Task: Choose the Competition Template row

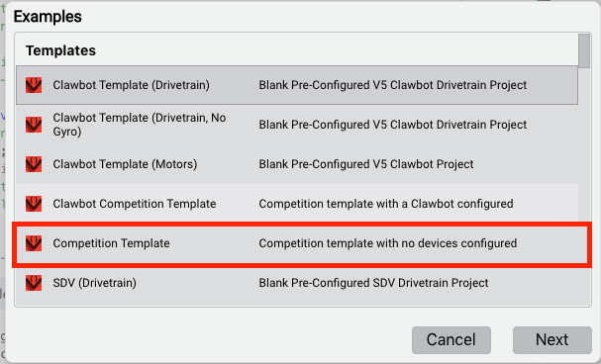Action: [x=301, y=243]
